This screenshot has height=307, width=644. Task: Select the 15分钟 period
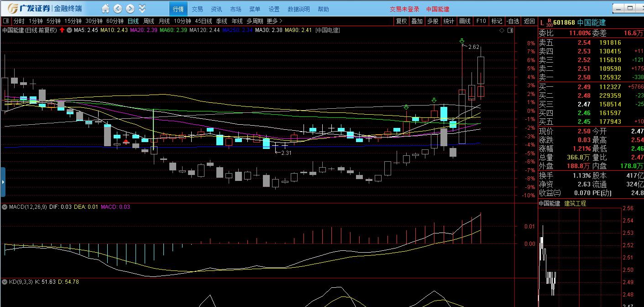point(73,21)
